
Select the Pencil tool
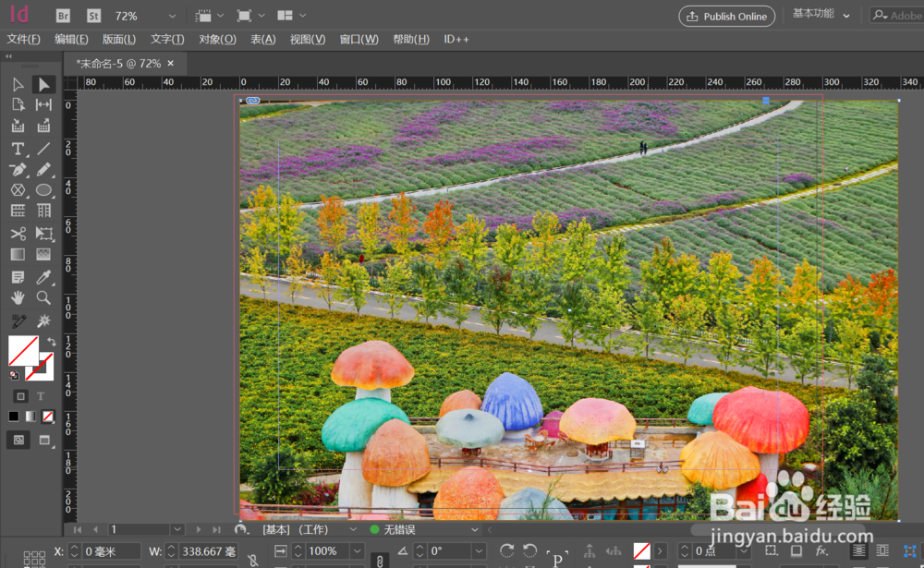[x=43, y=170]
